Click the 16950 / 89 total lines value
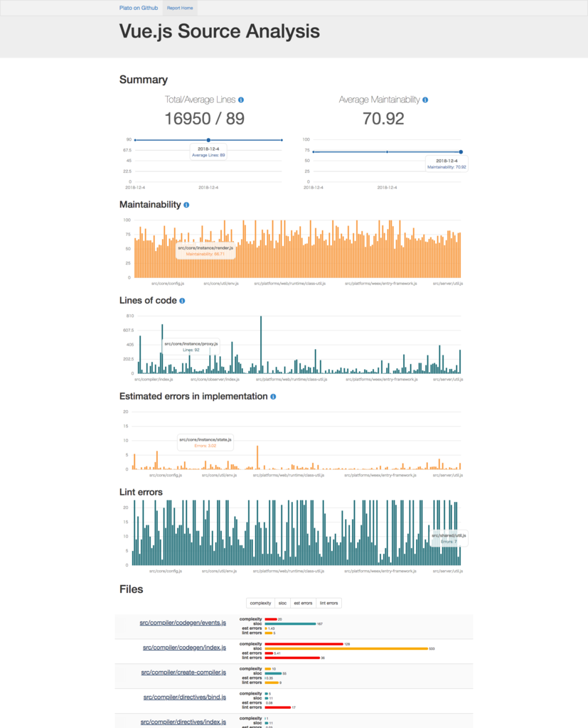 pos(204,119)
